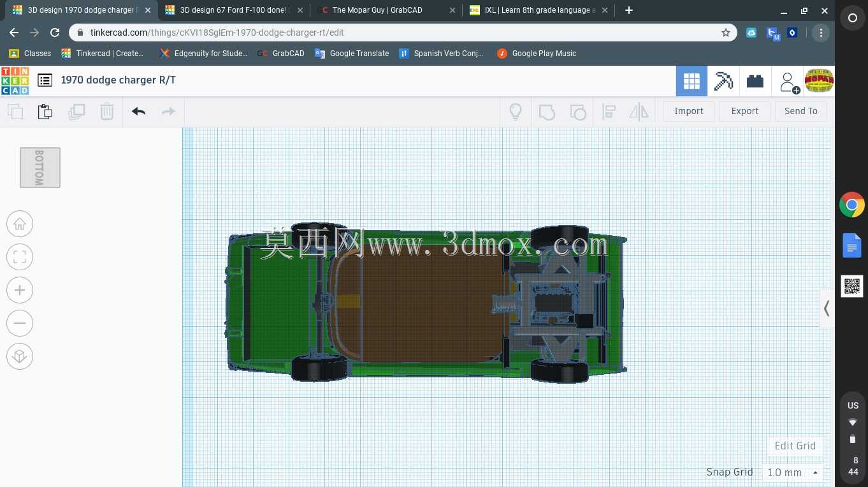
Task: Reset to Home view
Action: [20, 224]
